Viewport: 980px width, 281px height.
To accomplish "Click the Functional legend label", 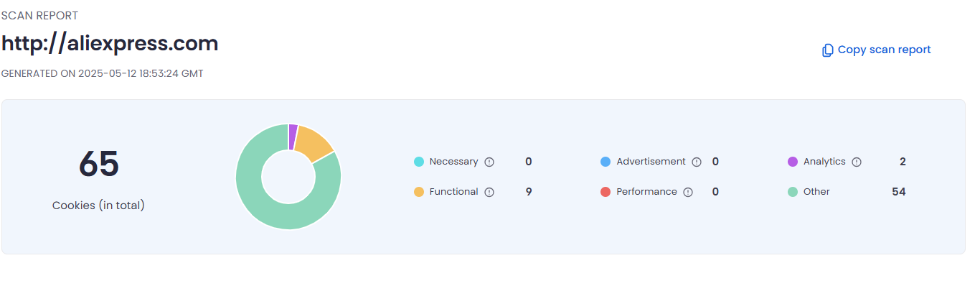I will click(453, 192).
